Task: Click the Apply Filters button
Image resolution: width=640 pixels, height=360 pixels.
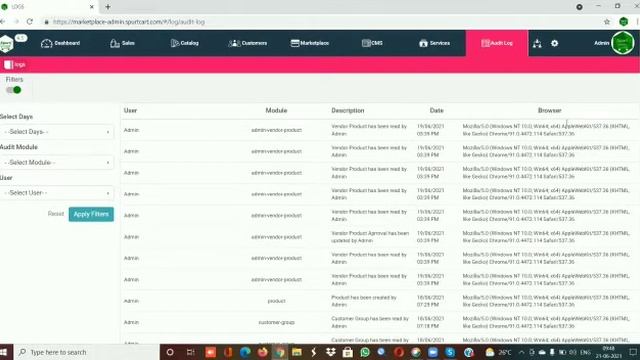Action: coord(91,214)
